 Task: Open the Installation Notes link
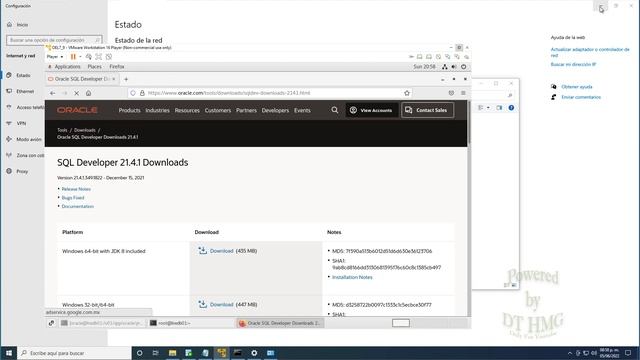[x=352, y=277]
